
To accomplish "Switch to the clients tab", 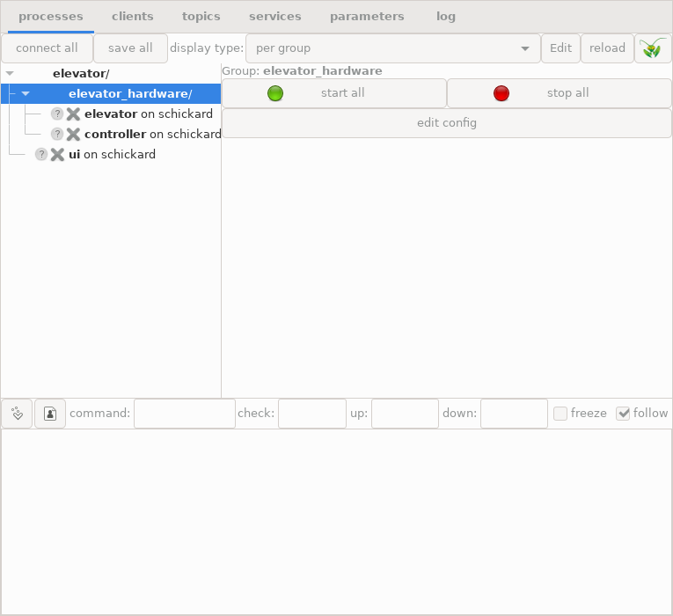I will [x=132, y=17].
